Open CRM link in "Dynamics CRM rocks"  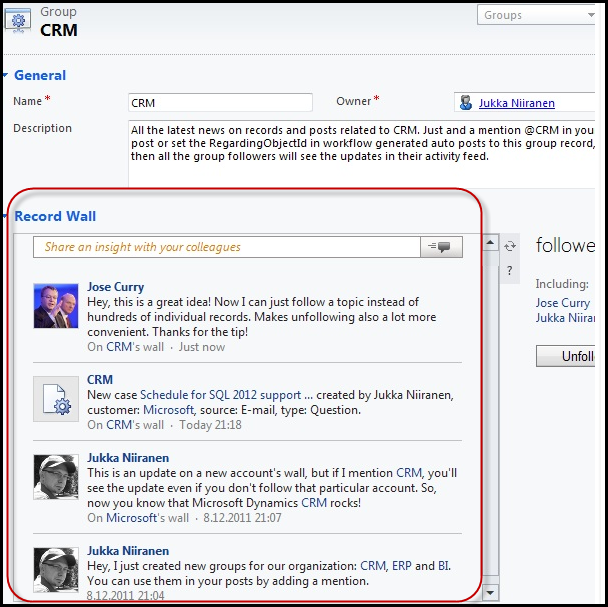pos(314,503)
